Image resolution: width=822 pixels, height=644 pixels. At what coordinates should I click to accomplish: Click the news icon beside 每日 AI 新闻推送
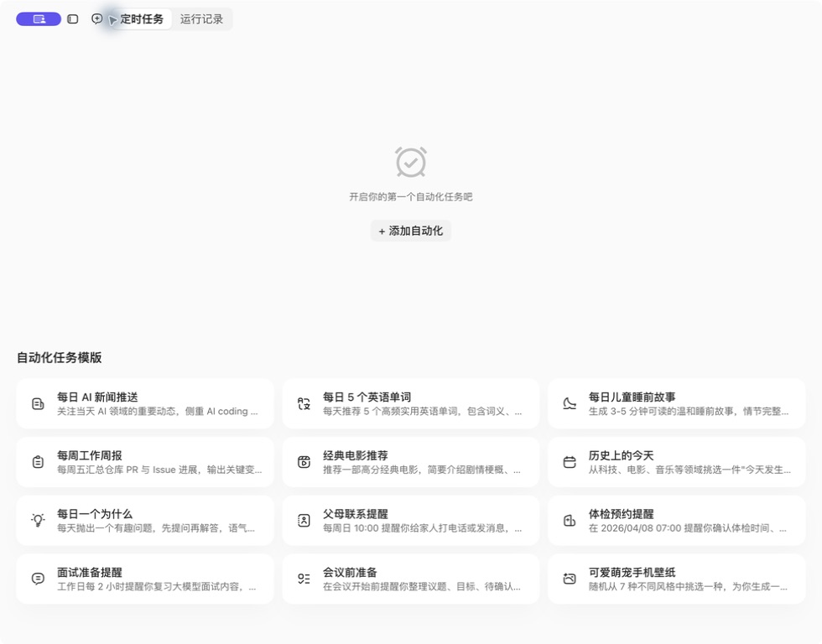(x=38, y=403)
